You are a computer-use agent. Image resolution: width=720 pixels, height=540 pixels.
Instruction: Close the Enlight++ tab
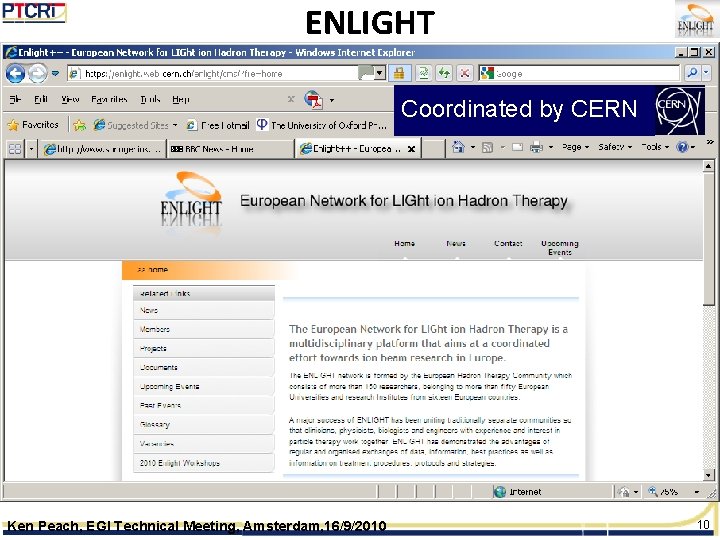coord(412,149)
